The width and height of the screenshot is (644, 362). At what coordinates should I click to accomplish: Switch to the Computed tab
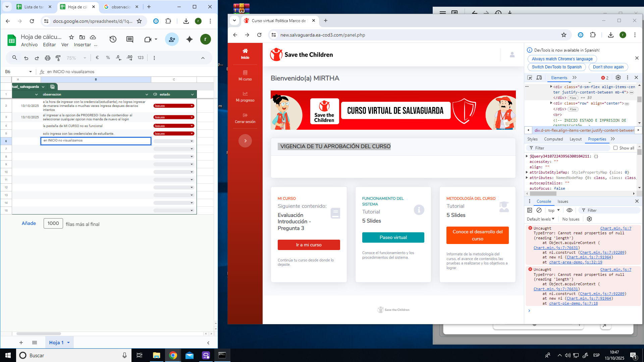553,139
